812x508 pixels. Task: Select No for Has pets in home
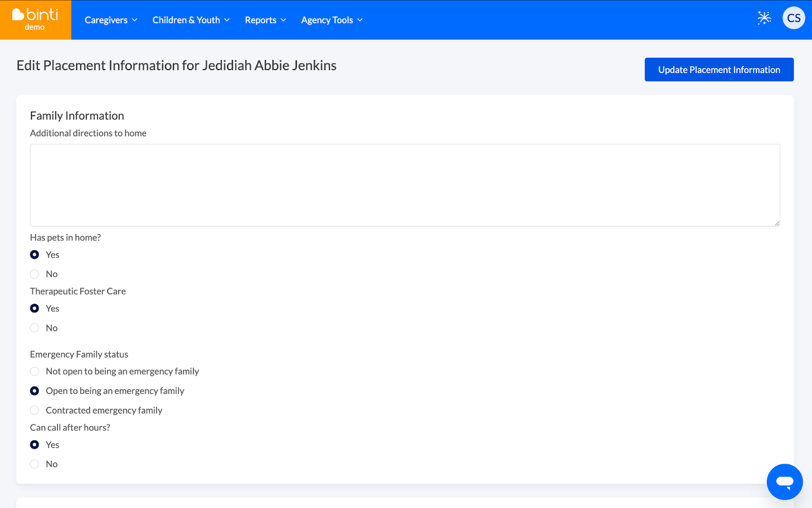(x=35, y=274)
